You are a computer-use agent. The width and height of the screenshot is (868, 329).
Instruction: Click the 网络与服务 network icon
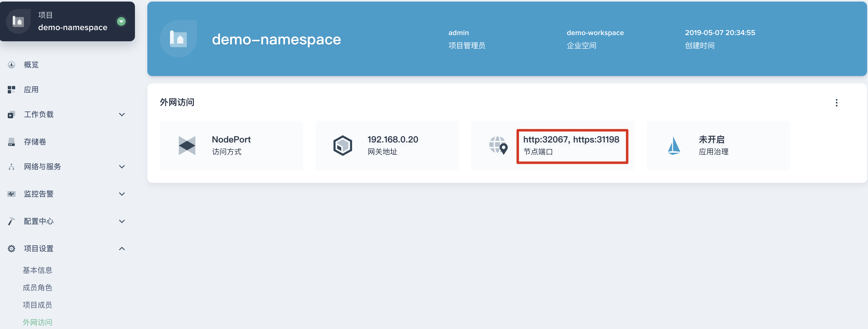click(11, 167)
